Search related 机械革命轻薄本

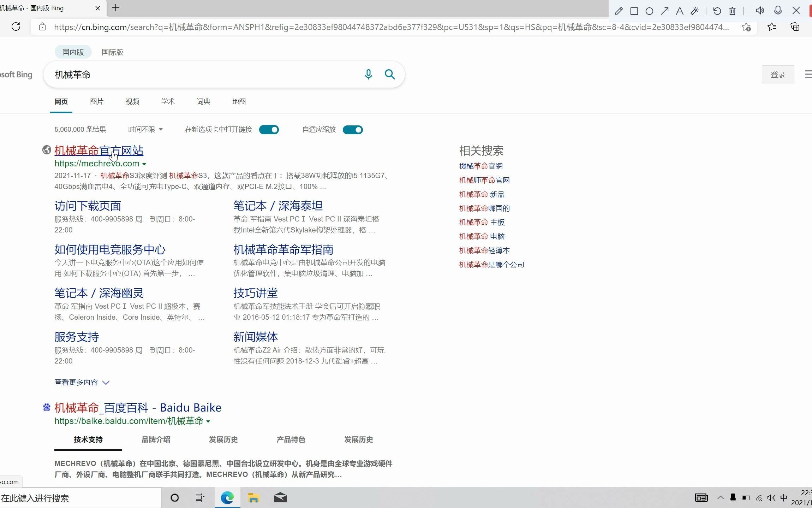[x=484, y=250]
